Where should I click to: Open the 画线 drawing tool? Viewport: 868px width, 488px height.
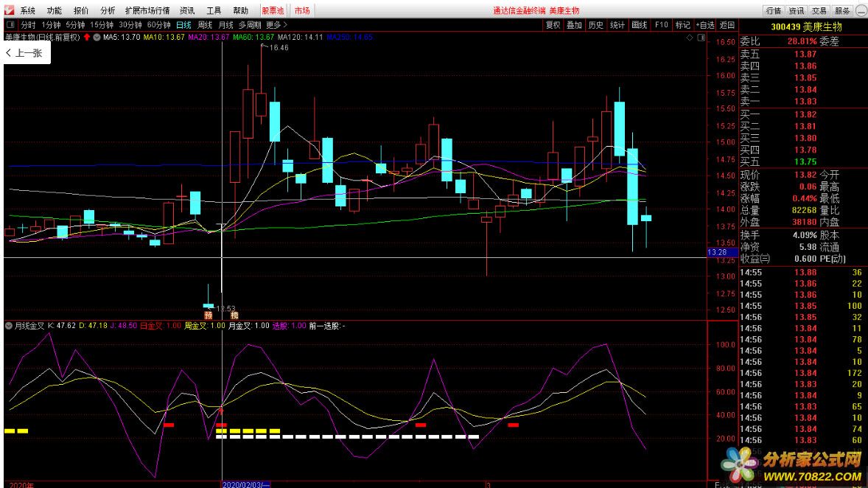click(x=640, y=25)
